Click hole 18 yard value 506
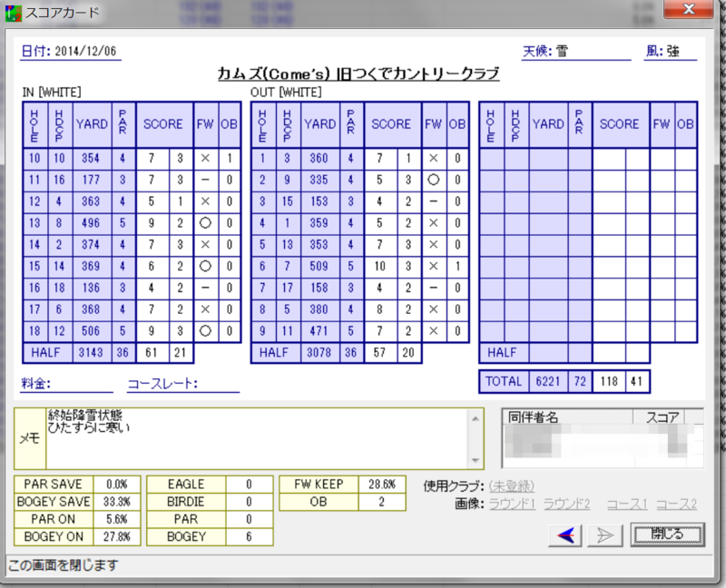This screenshot has width=726, height=588. click(92, 331)
